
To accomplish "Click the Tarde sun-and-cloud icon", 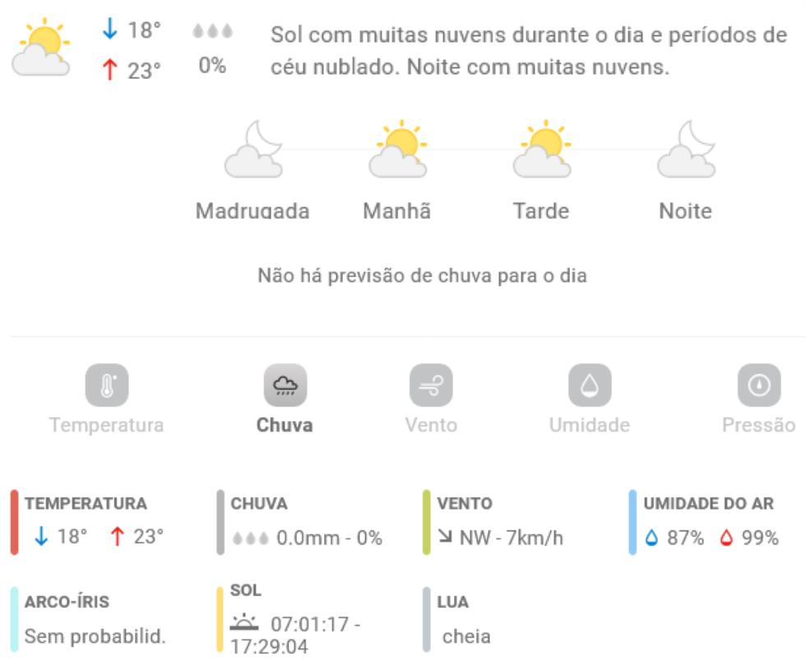I will [x=542, y=149].
